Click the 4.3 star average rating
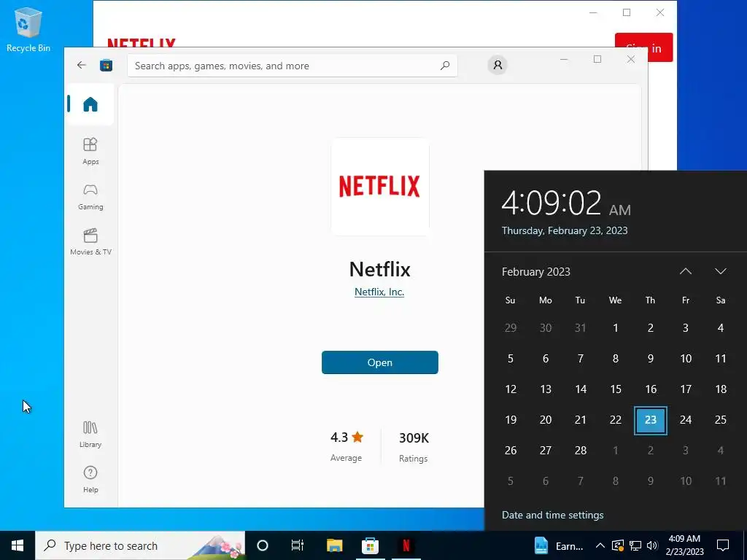 tap(347, 446)
